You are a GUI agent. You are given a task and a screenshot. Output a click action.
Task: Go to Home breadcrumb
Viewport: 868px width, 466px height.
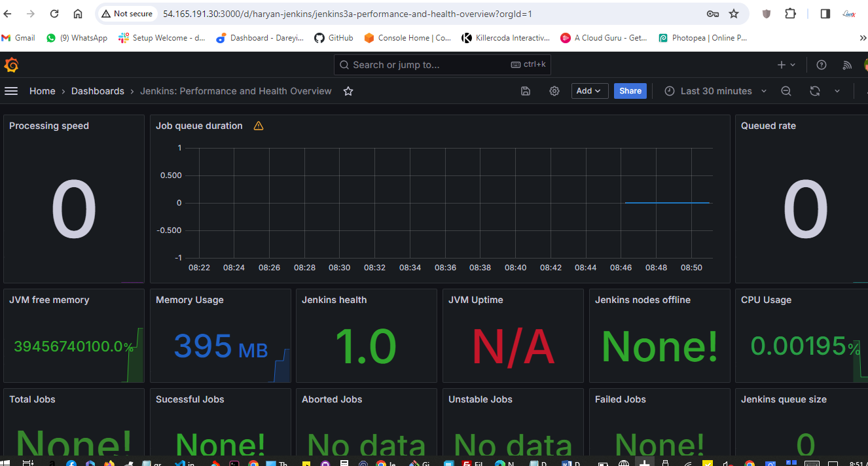[x=42, y=91]
